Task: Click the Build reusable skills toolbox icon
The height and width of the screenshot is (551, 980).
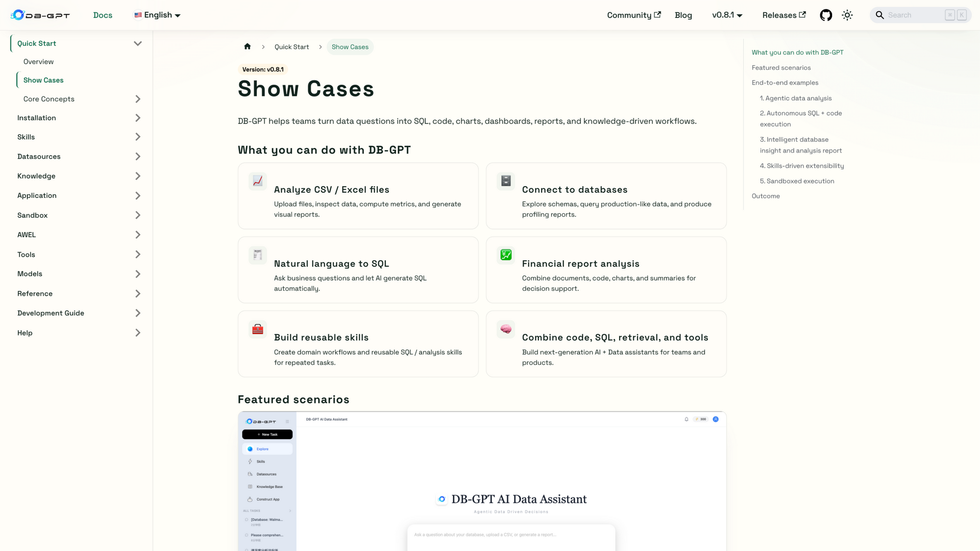Action: coord(258,329)
